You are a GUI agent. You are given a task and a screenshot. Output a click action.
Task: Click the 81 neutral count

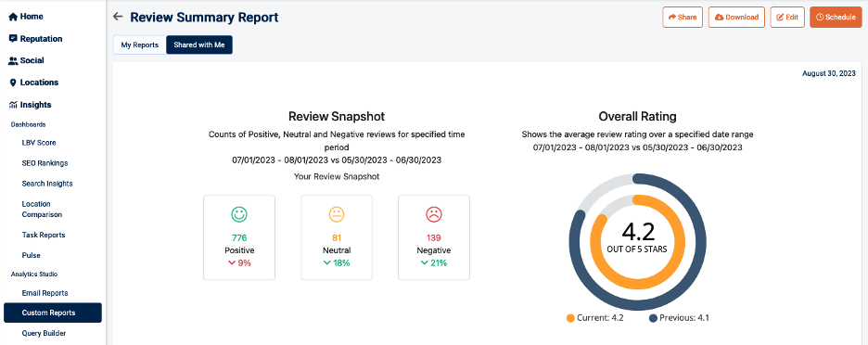337,238
